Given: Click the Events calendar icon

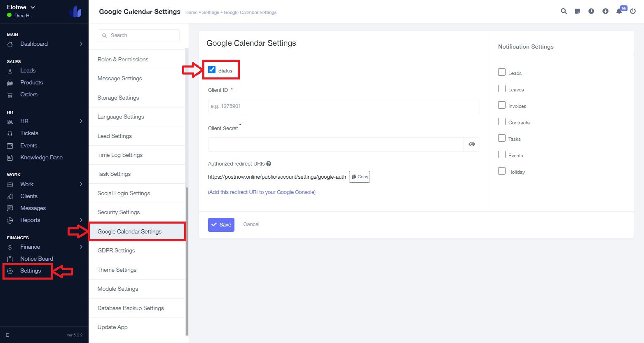Looking at the screenshot, I should point(10,146).
